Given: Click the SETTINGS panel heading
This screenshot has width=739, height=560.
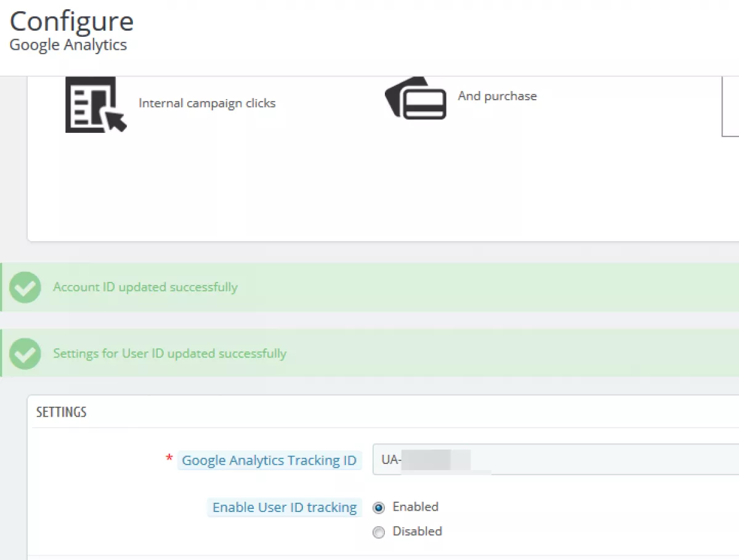Looking at the screenshot, I should point(62,412).
